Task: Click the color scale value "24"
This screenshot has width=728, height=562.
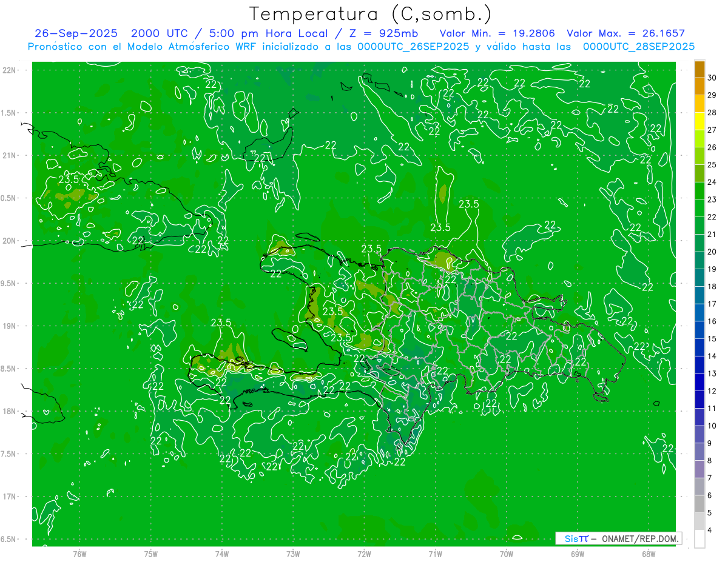Action: pos(712,182)
